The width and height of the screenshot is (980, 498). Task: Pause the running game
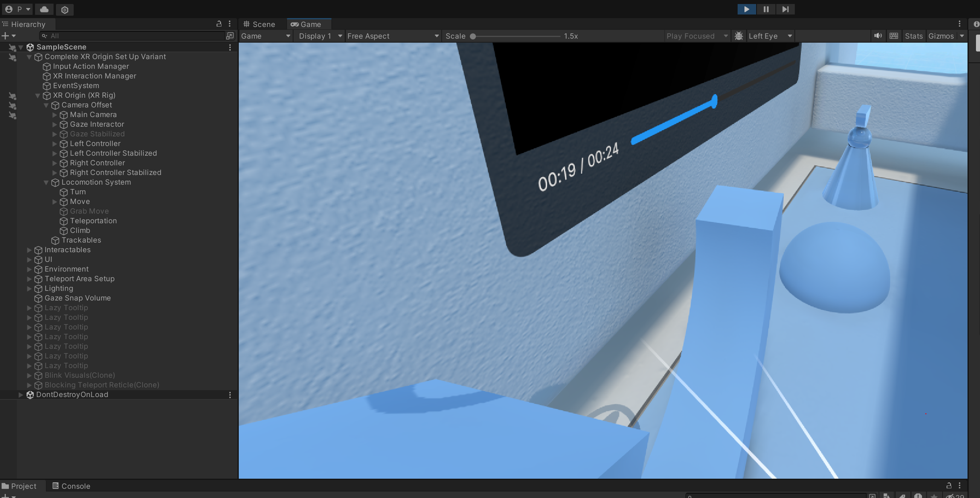pyautogui.click(x=766, y=9)
